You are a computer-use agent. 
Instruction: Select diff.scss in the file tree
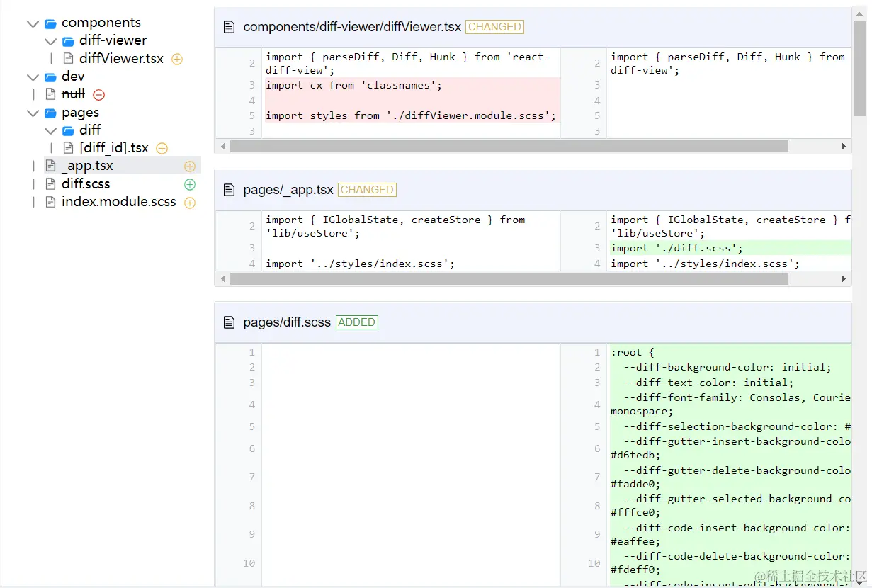[86, 184]
